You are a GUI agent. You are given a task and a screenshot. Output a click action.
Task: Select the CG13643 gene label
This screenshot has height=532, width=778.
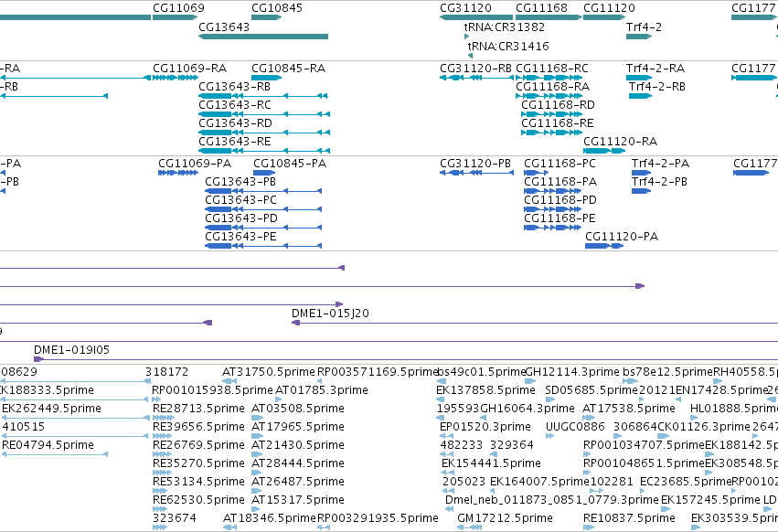tap(224, 27)
